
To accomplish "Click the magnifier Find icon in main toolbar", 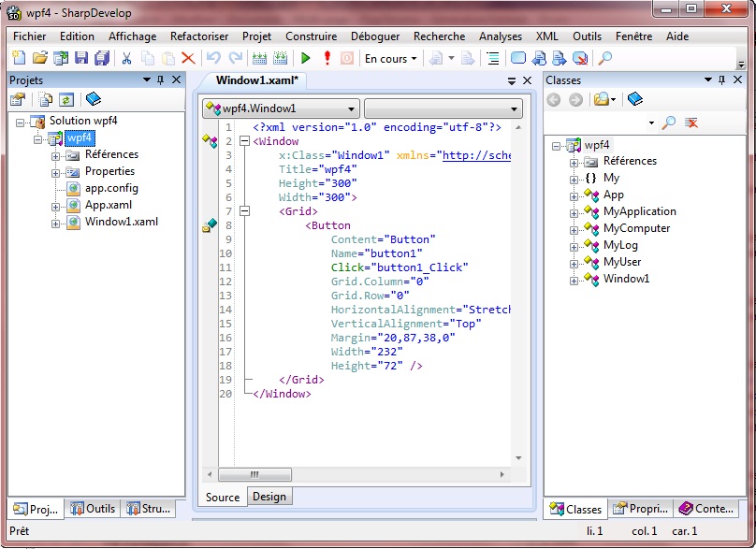I will click(604, 58).
